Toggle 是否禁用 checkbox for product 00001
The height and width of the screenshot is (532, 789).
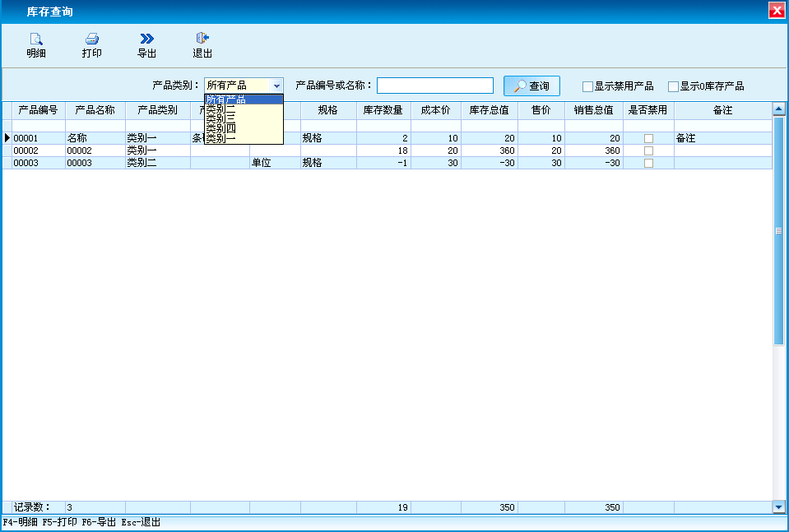click(648, 139)
